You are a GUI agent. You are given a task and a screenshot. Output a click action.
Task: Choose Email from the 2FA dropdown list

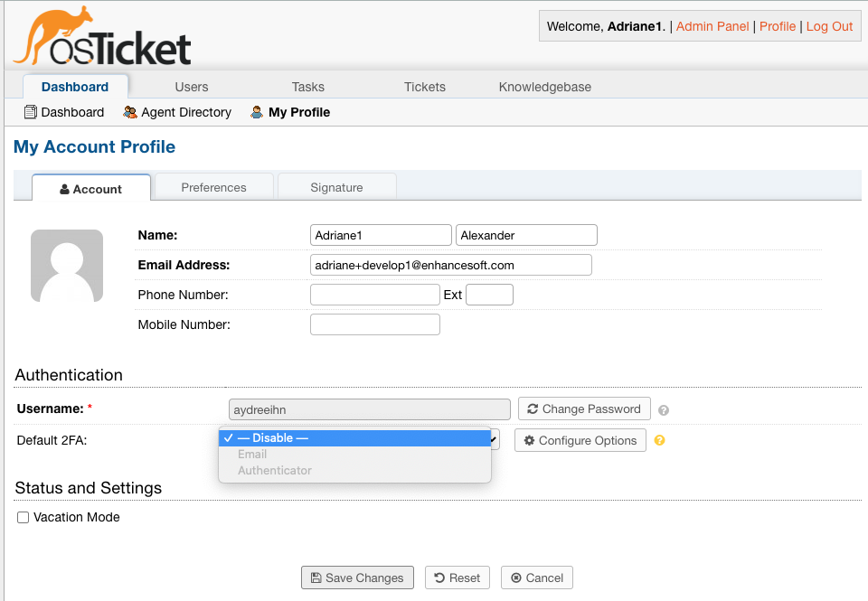click(x=252, y=455)
